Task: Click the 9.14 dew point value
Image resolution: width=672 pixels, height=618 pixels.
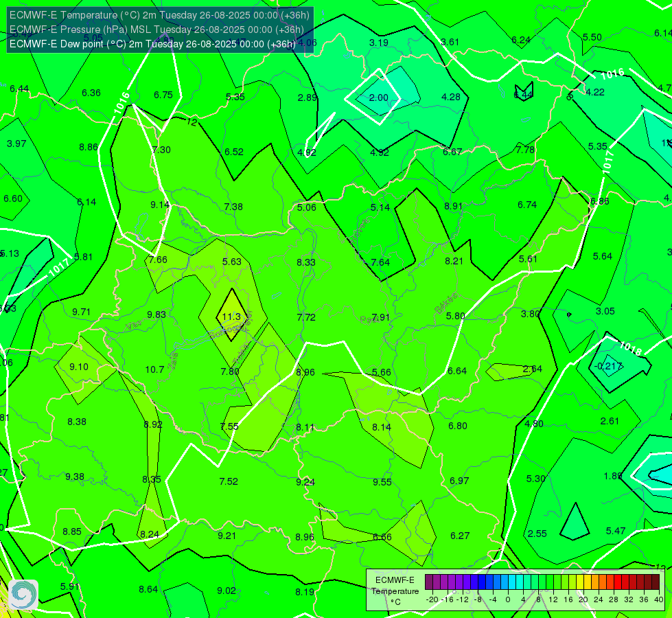Action: (160, 205)
